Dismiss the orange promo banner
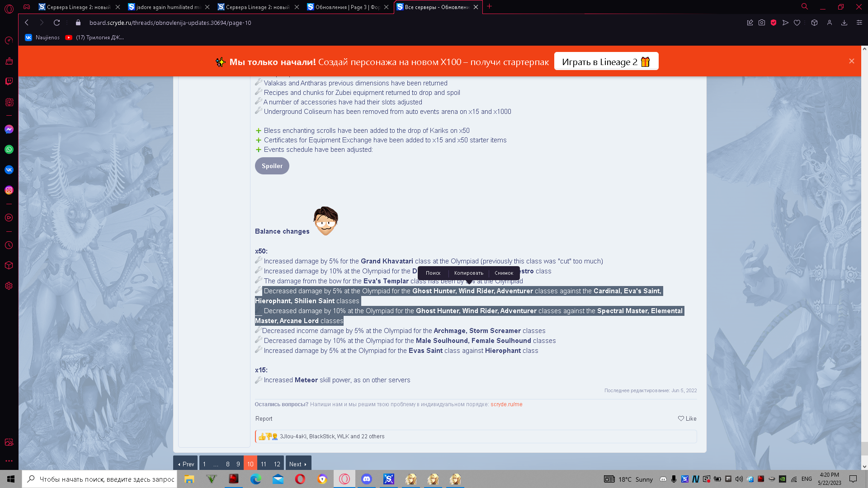Image resolution: width=868 pixels, height=488 pixels. coord(852,61)
